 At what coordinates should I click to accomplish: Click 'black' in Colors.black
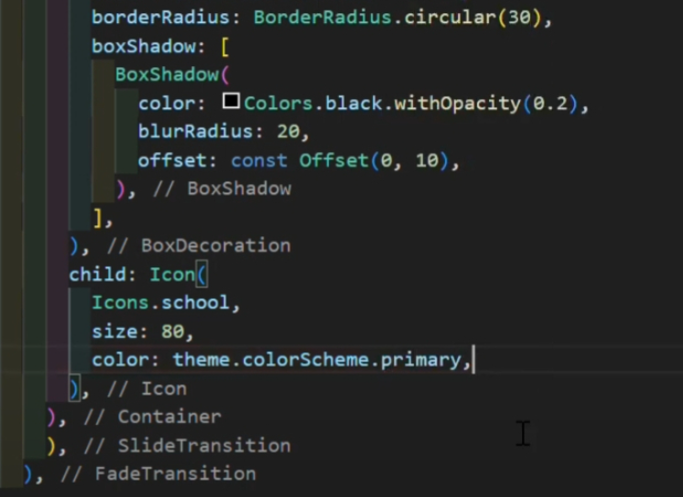pos(354,104)
